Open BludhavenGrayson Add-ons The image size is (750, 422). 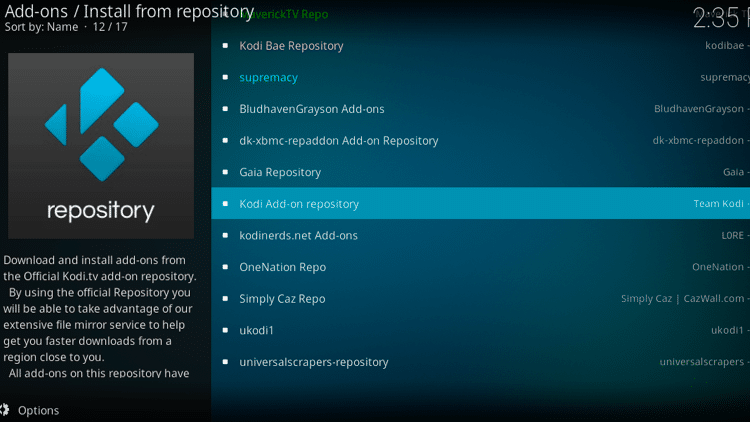click(x=481, y=109)
